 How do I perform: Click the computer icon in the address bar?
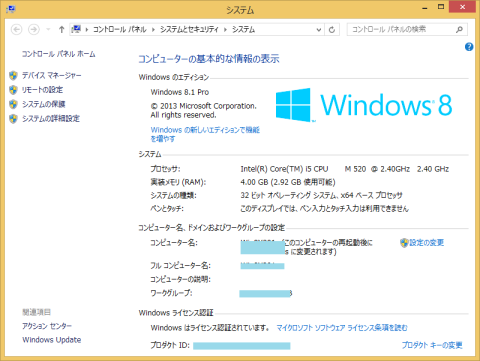[76, 29]
